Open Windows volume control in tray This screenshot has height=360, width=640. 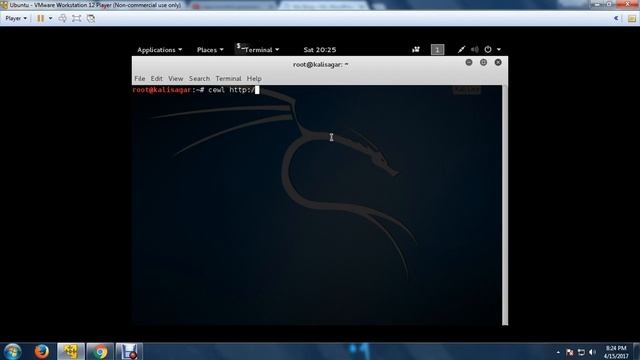[x=592, y=352]
